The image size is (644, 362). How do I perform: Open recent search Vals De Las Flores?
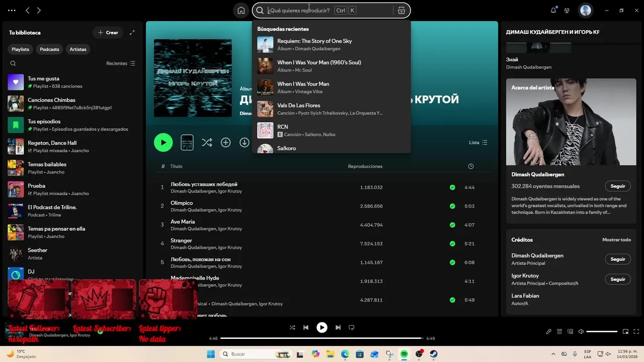(331, 109)
